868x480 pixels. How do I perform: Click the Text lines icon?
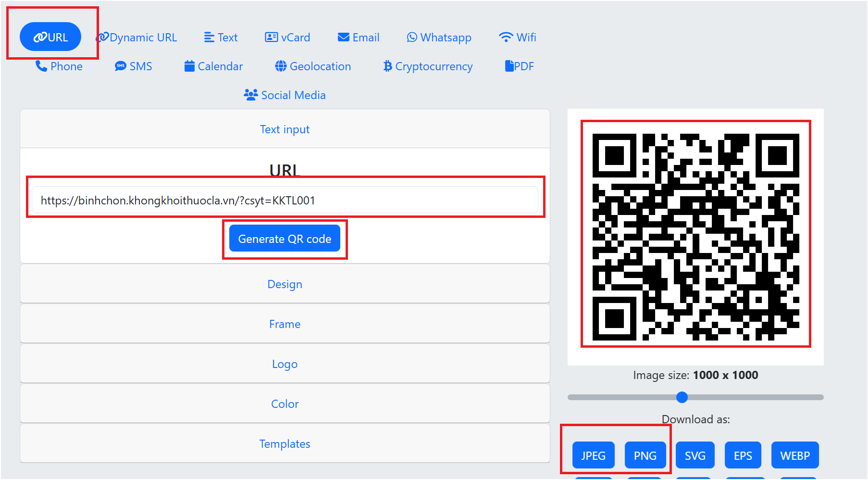[209, 38]
